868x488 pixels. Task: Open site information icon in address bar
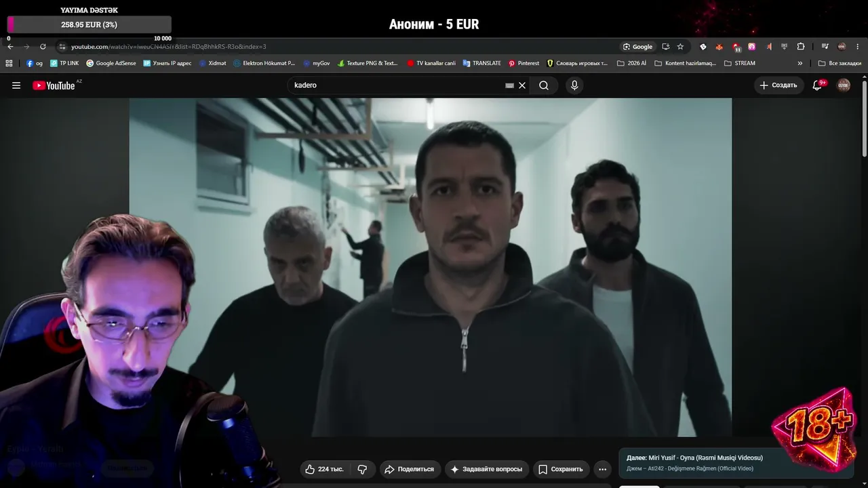[x=62, y=47]
